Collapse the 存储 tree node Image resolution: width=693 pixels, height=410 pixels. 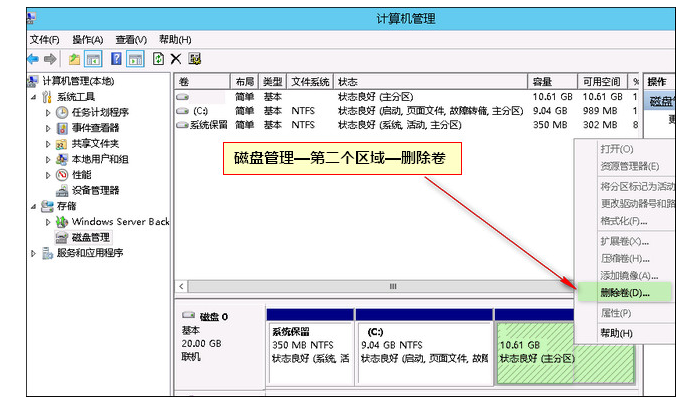(x=34, y=206)
